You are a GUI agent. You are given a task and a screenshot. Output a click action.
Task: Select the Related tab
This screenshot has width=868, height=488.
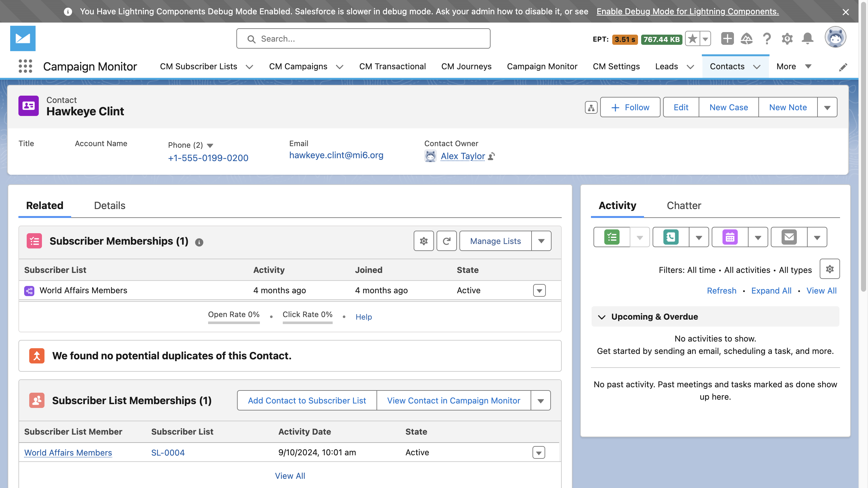pyautogui.click(x=44, y=206)
